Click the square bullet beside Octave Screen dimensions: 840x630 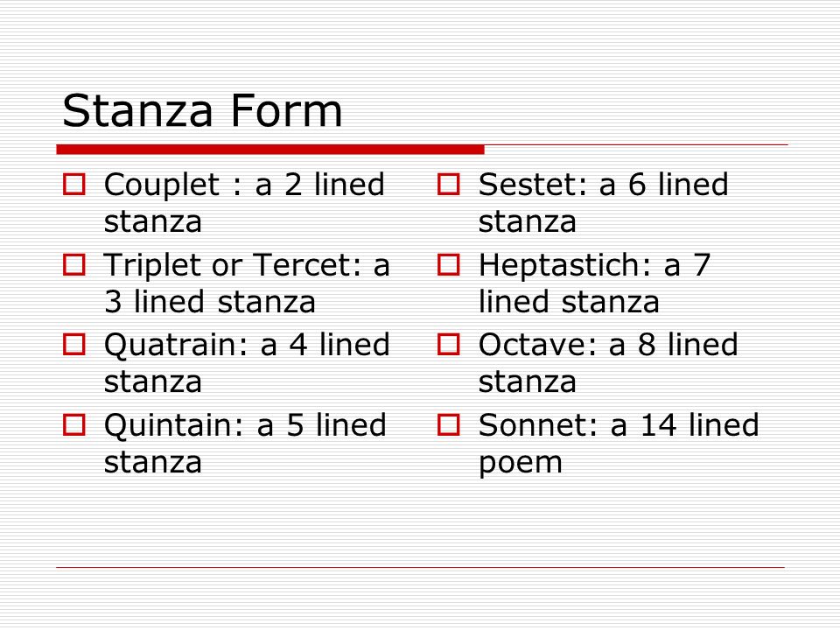(448, 345)
